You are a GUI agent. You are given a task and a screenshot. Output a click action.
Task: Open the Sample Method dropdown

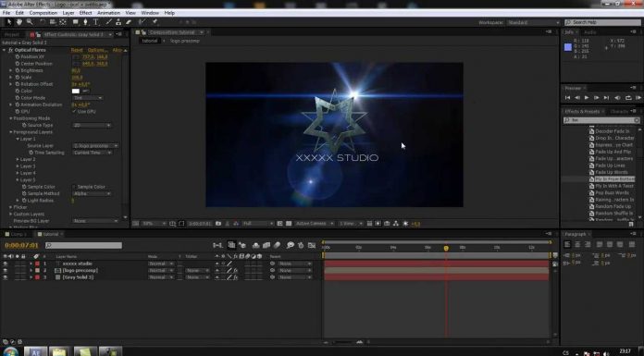coord(92,193)
